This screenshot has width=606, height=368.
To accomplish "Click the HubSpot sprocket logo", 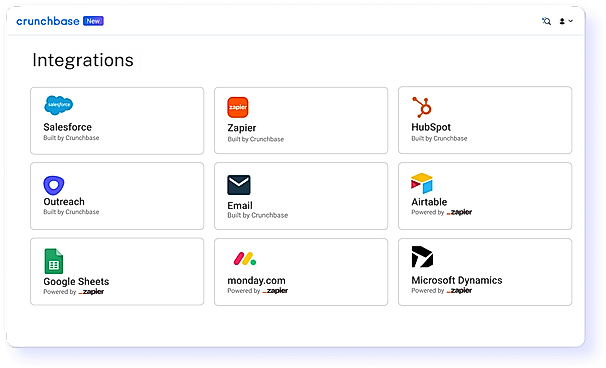I will coord(422,107).
